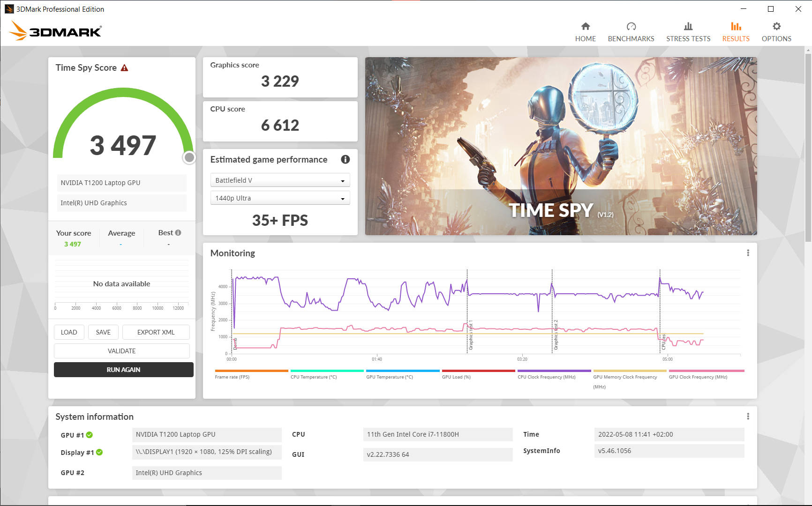Open the Monitoring panel three-dot menu
This screenshot has height=506, width=812.
point(748,253)
